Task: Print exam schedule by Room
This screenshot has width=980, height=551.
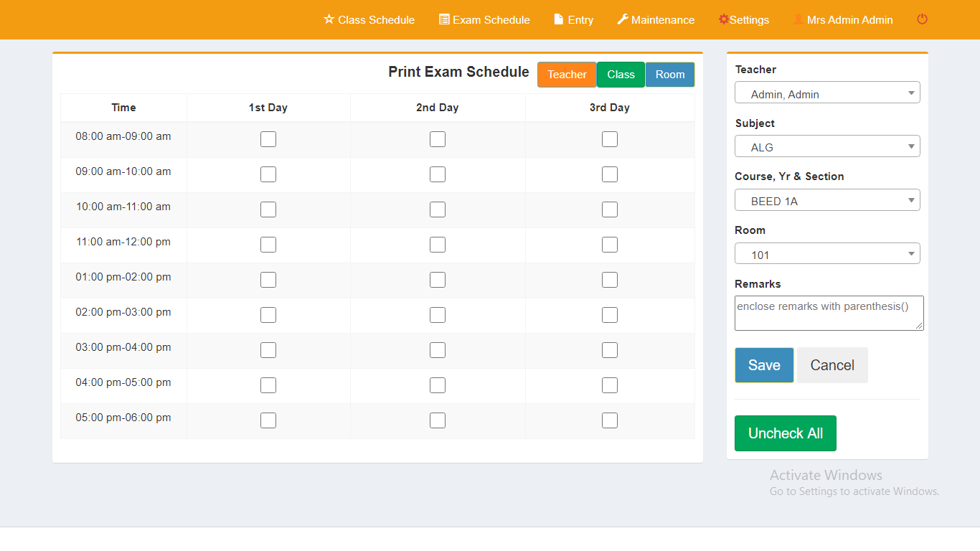Action: [x=670, y=75]
